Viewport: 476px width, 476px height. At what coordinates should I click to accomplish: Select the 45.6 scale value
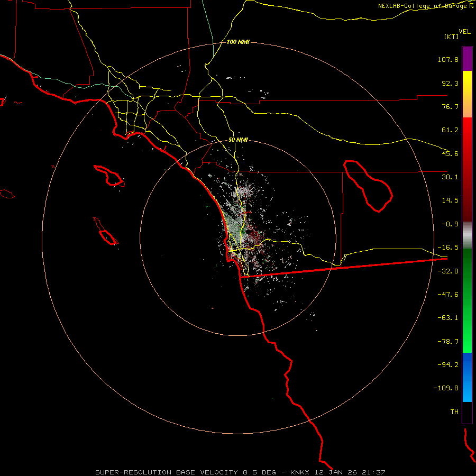point(450,153)
